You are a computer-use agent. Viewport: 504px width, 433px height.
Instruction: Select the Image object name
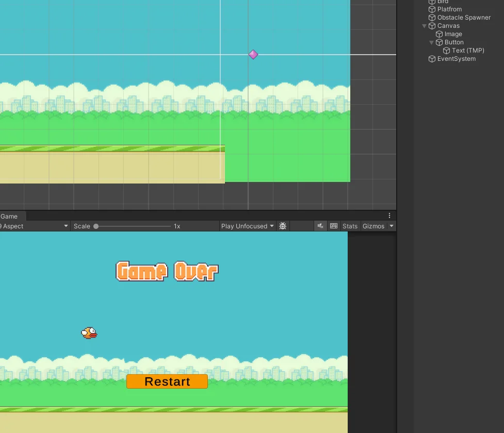point(453,34)
